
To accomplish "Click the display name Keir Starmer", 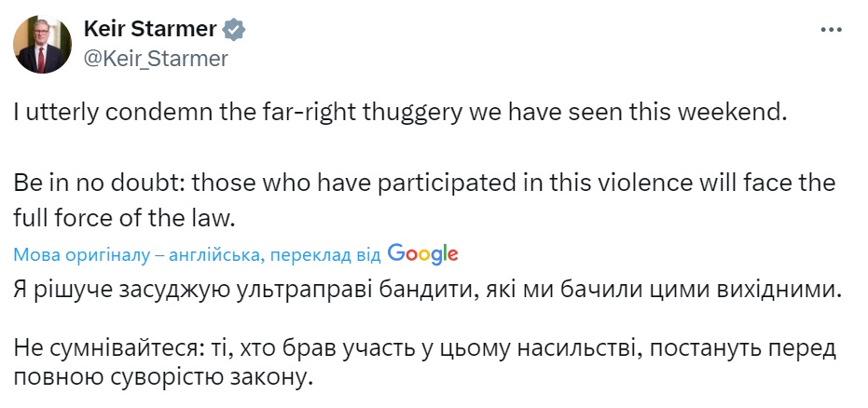I will [149, 30].
